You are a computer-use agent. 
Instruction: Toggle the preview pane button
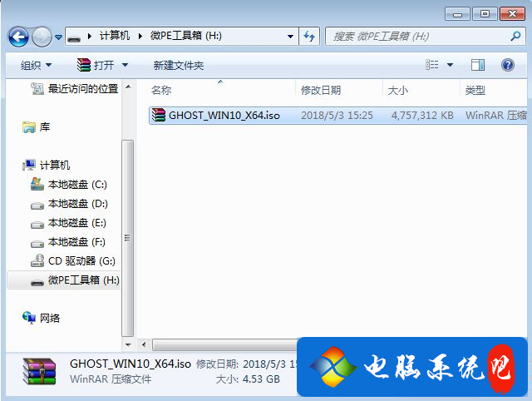(478, 65)
